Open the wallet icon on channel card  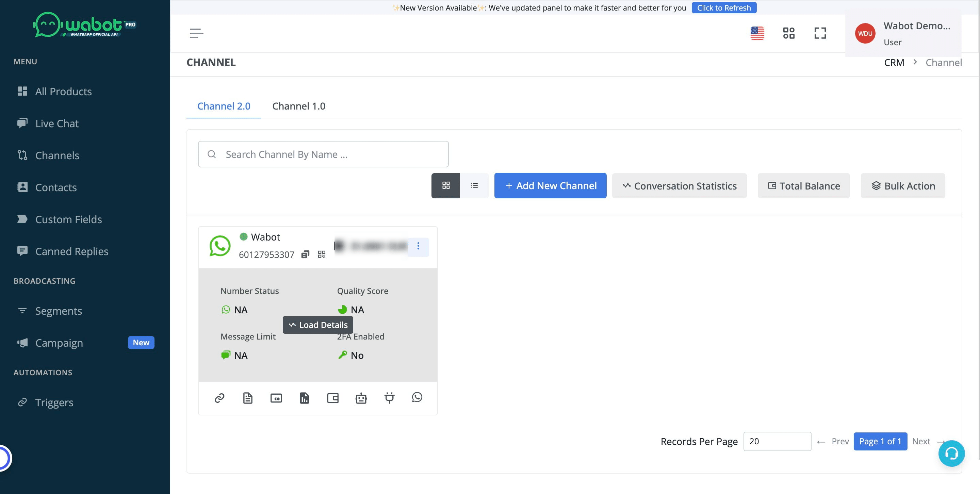[332, 398]
